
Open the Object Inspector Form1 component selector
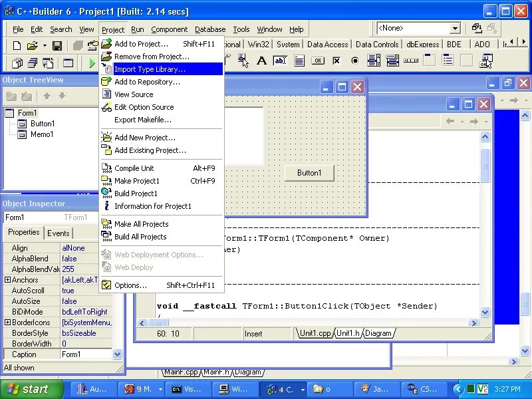pos(51,217)
